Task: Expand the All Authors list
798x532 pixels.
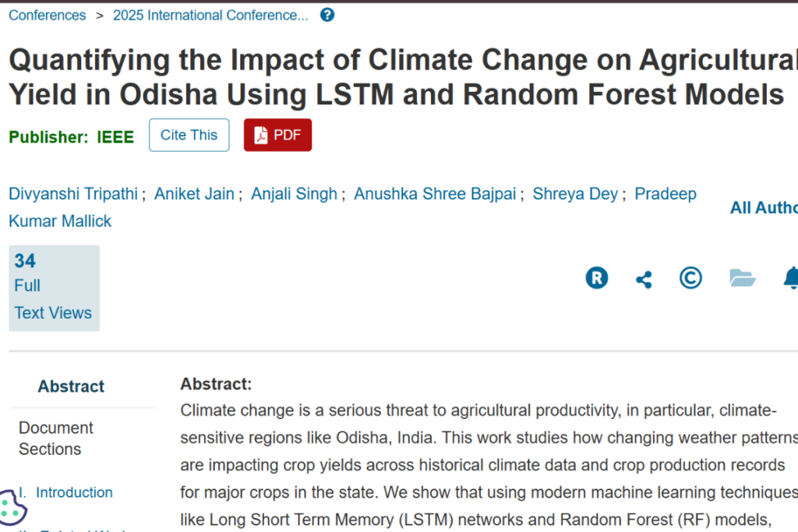Action: (x=764, y=208)
